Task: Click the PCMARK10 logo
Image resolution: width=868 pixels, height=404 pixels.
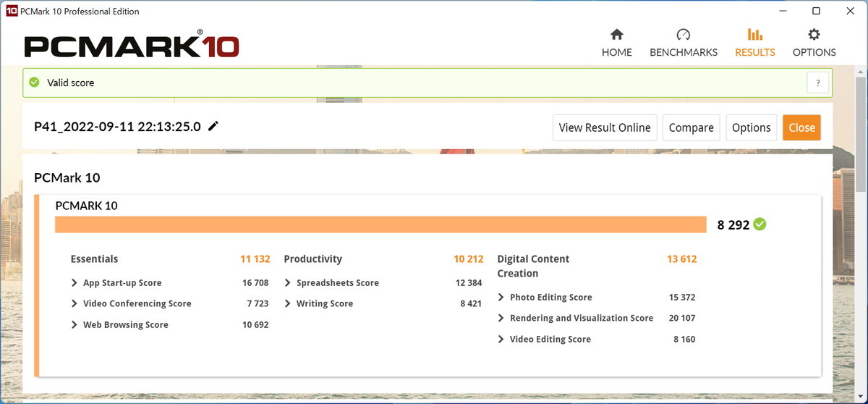Action: pos(132,45)
